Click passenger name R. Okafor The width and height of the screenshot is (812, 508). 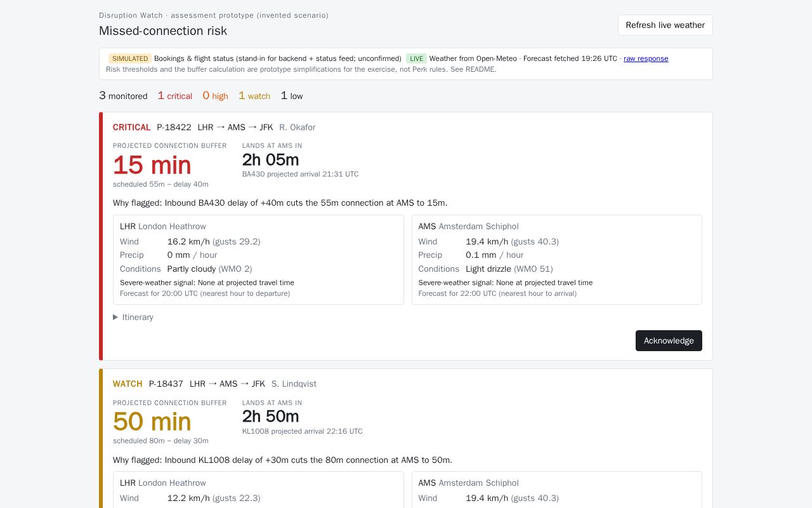pyautogui.click(x=298, y=128)
